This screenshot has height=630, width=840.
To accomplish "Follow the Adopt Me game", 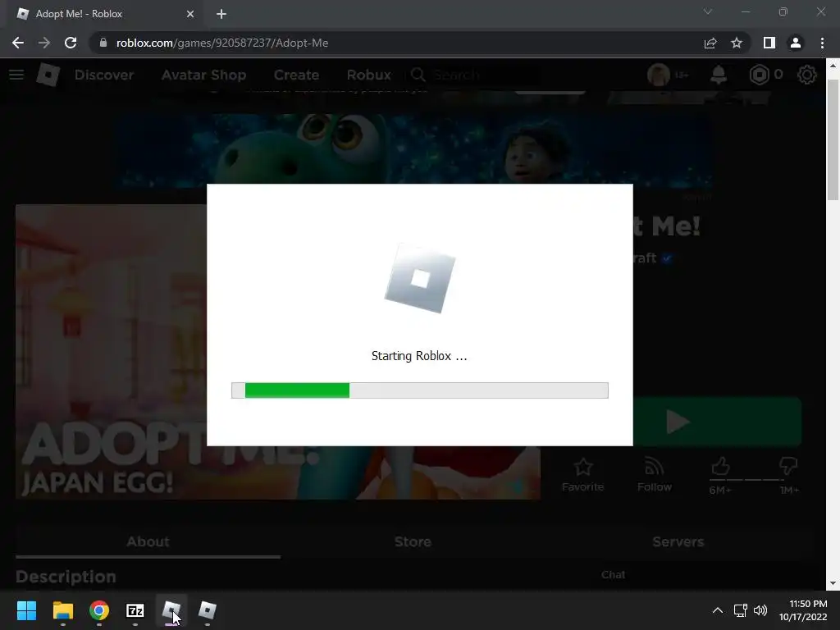I will (654, 475).
